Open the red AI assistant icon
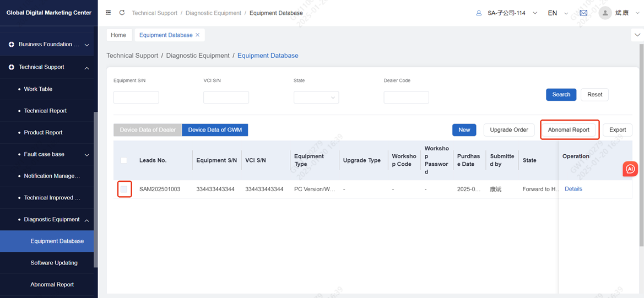The height and width of the screenshot is (298, 644). pyautogui.click(x=630, y=169)
